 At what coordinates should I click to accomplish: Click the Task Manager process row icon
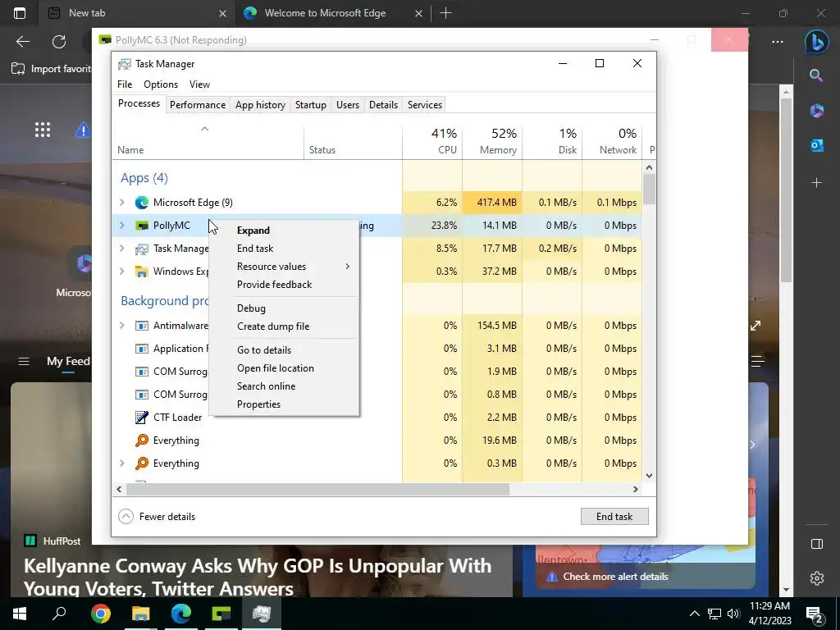pos(141,249)
